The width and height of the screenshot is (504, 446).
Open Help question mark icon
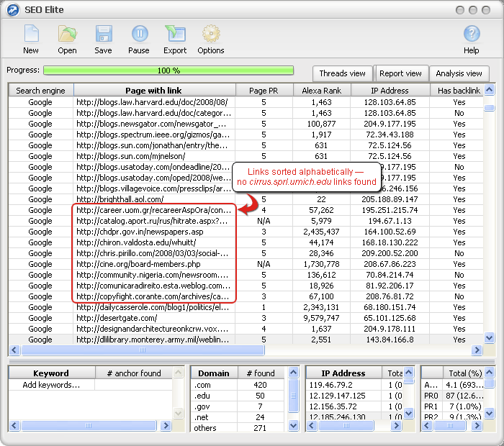tap(471, 34)
